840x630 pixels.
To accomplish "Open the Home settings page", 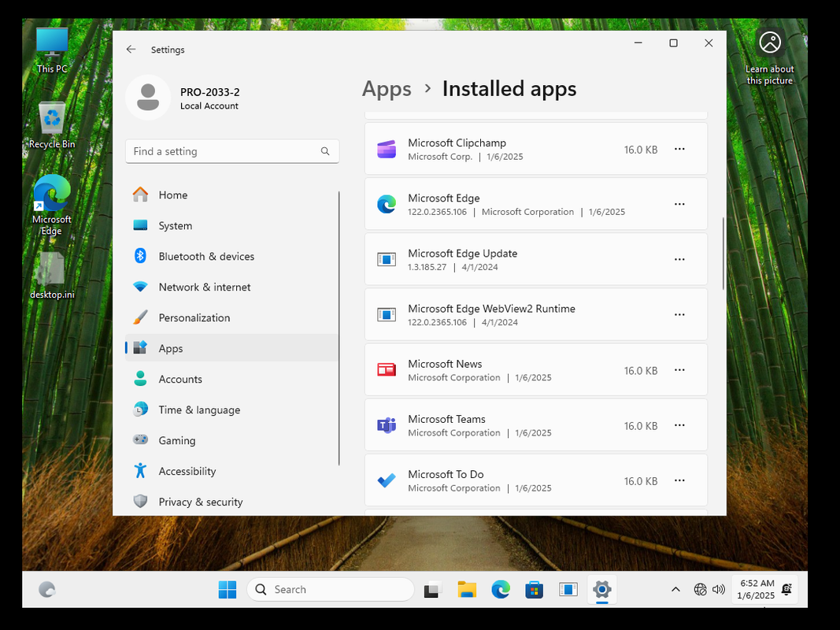I will 231,195.
